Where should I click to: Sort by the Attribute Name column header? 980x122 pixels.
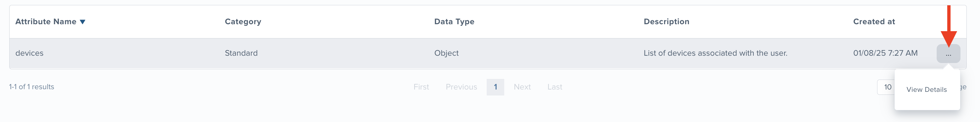click(46, 22)
